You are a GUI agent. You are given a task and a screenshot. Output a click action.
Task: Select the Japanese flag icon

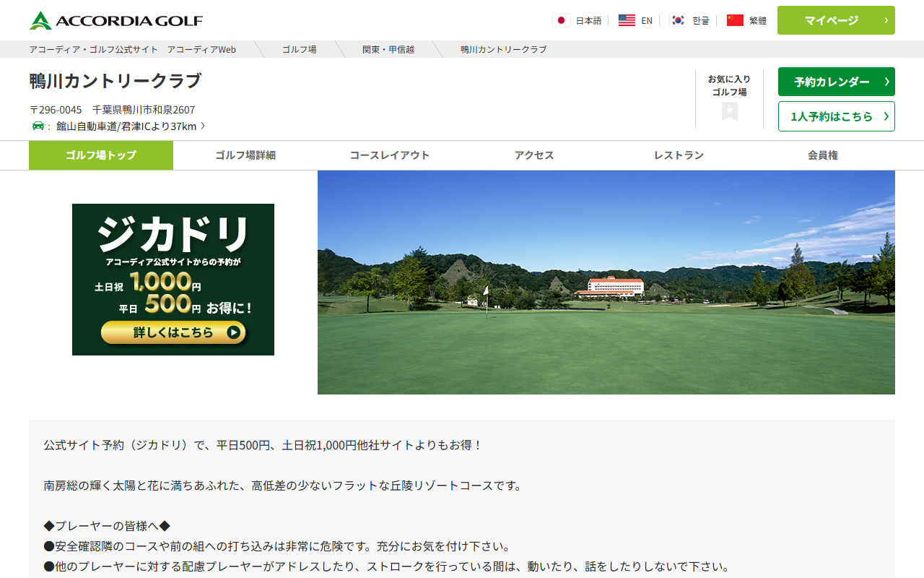pos(561,20)
